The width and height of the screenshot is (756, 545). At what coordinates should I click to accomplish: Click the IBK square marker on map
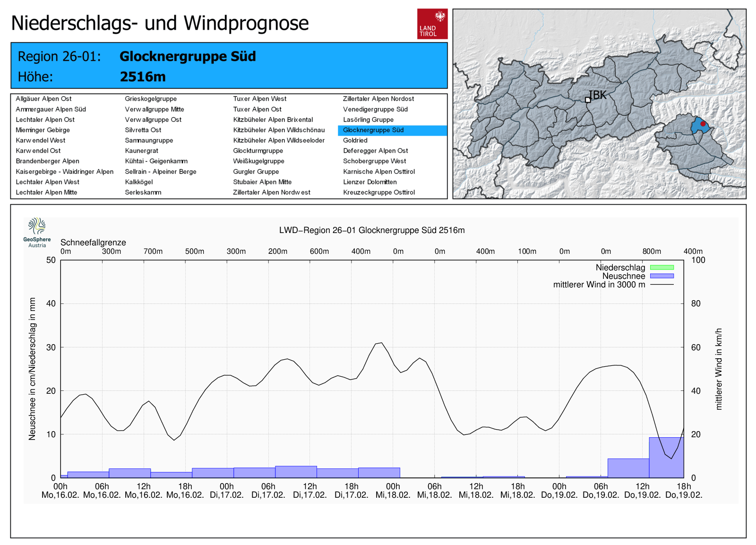[588, 100]
